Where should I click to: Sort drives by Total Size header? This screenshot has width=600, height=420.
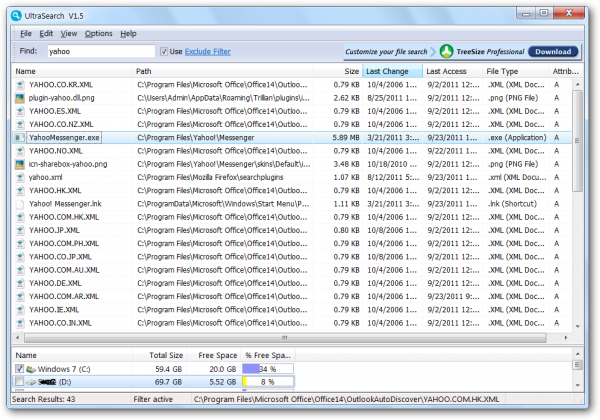(x=160, y=355)
